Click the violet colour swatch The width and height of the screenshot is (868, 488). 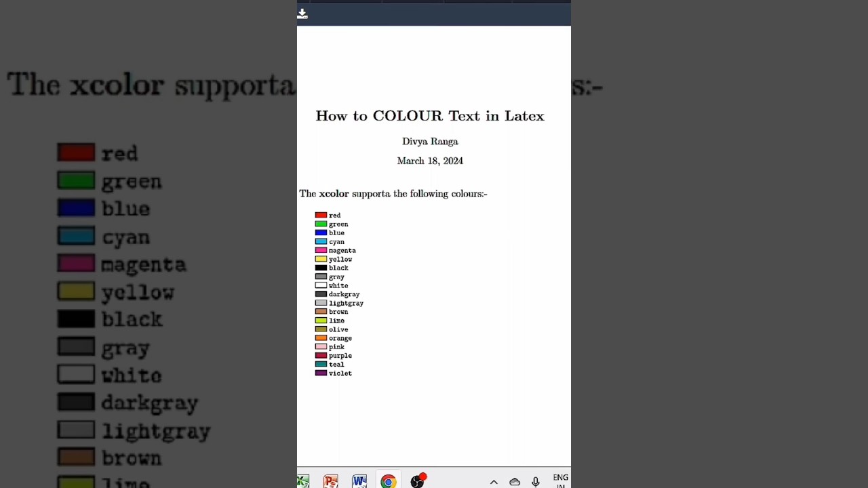(x=321, y=373)
